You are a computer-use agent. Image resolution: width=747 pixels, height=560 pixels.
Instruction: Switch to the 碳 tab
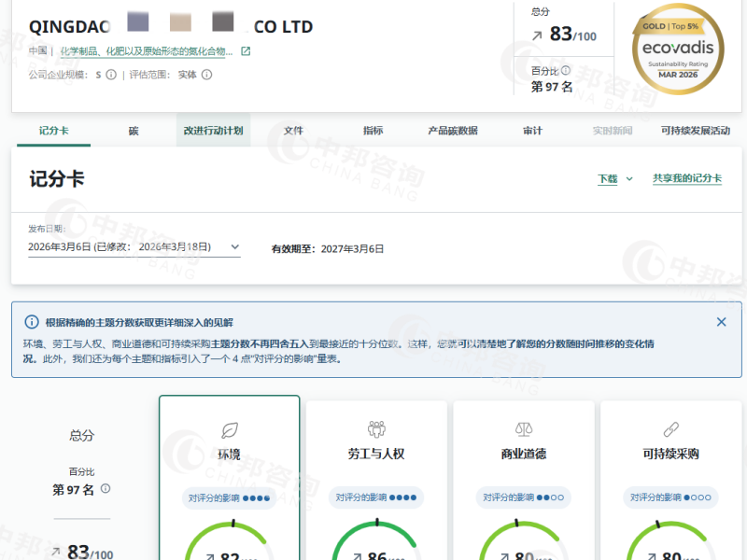[x=134, y=131]
